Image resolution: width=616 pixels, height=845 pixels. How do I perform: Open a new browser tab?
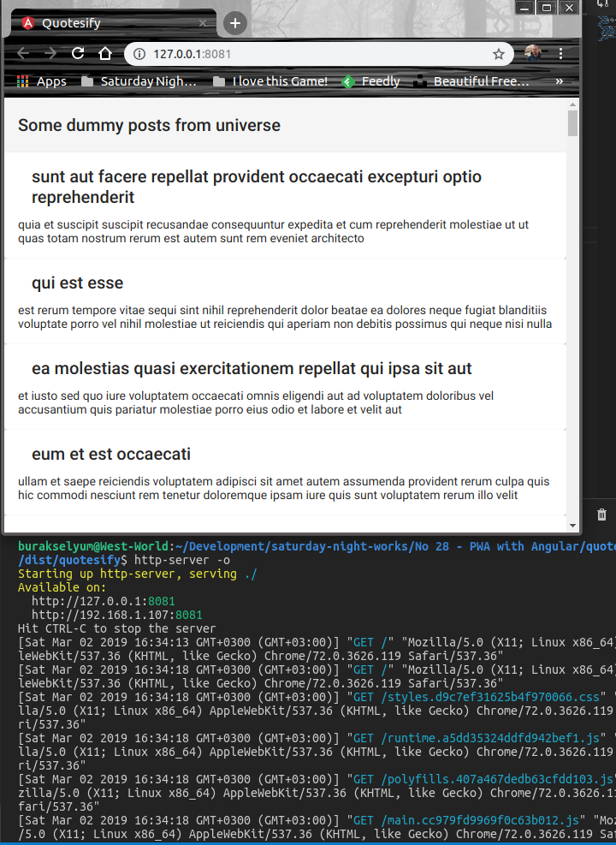(x=237, y=24)
